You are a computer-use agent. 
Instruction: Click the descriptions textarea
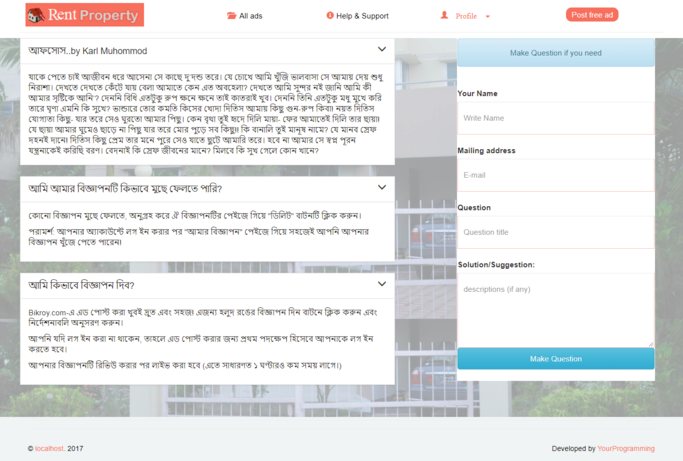click(x=555, y=310)
